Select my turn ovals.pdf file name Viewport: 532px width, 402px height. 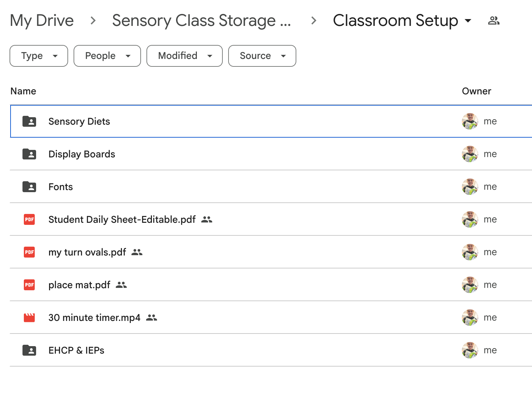(x=87, y=252)
